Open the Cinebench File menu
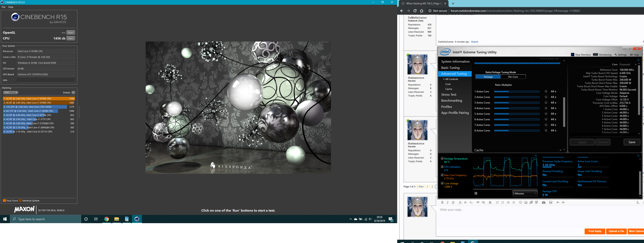644x243 pixels. 4,7
